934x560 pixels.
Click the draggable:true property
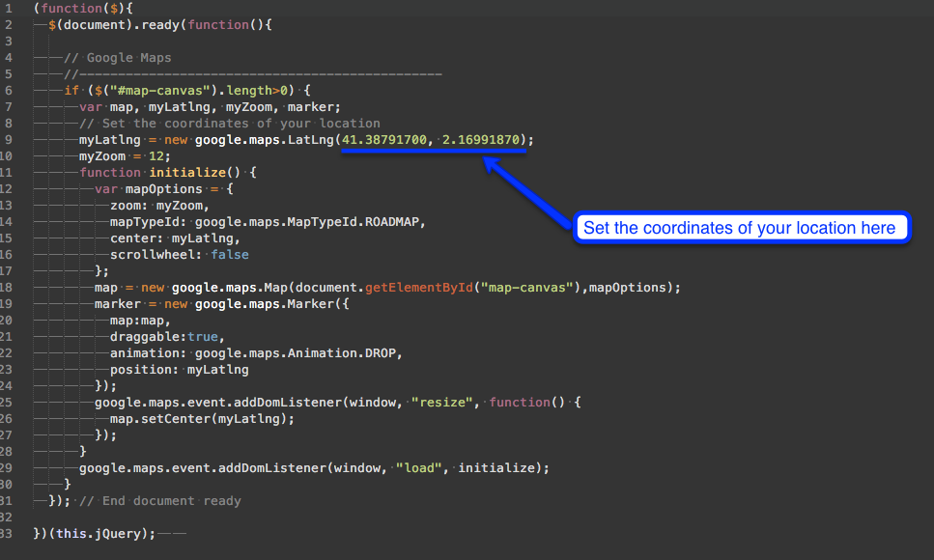(x=166, y=337)
